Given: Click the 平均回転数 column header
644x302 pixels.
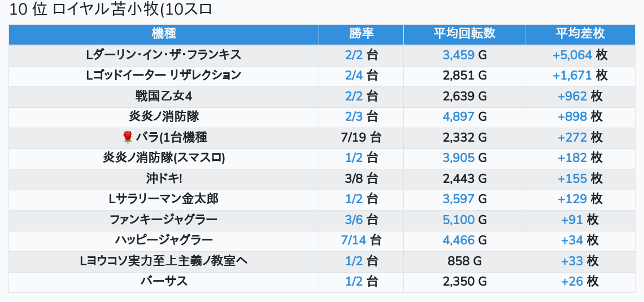Looking at the screenshot, I should point(464,34).
